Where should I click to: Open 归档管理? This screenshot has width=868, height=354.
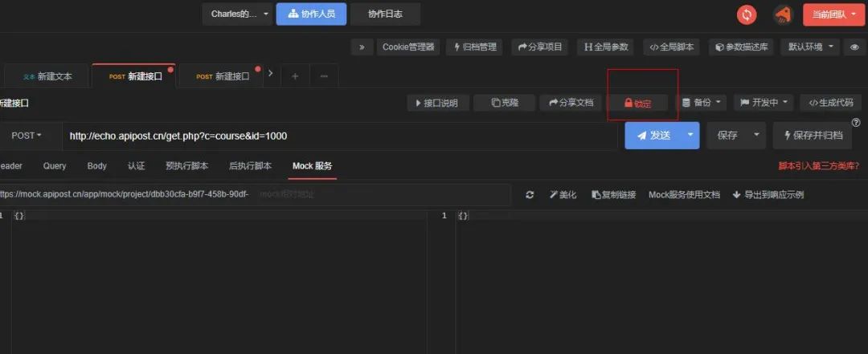pyautogui.click(x=474, y=47)
